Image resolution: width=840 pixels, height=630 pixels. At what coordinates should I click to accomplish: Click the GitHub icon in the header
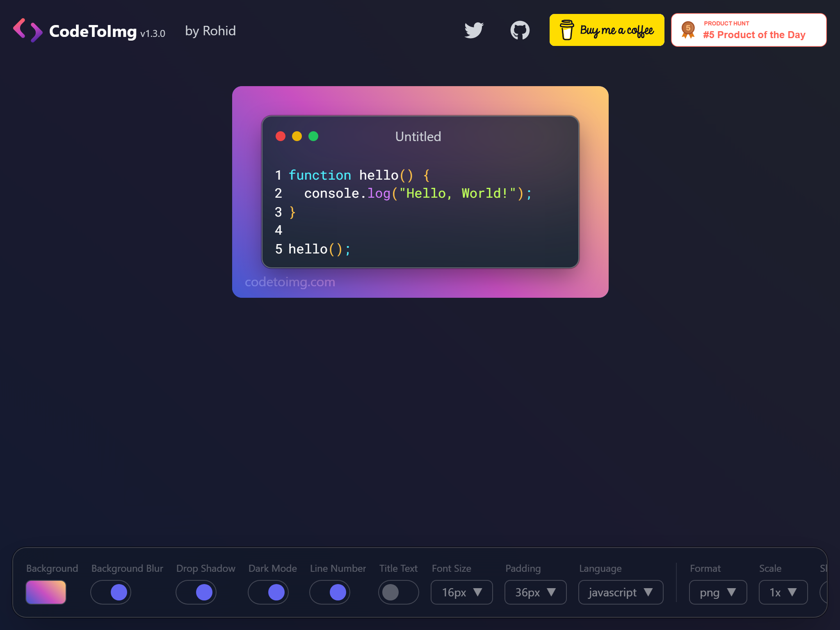click(x=520, y=30)
